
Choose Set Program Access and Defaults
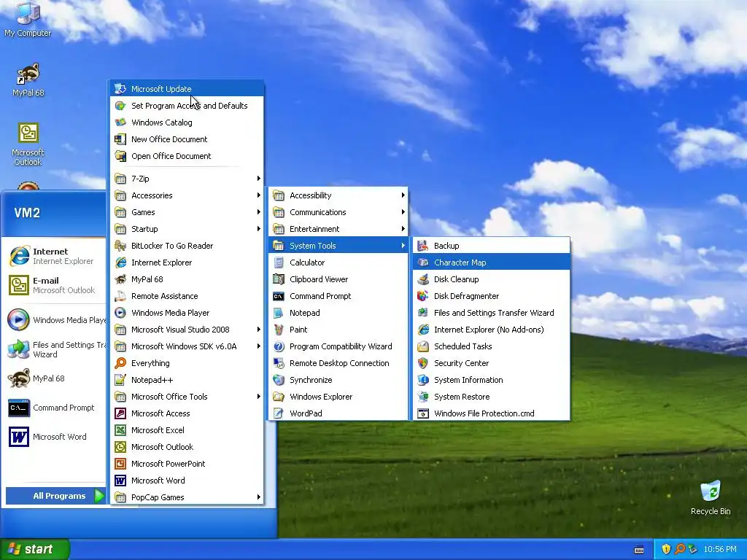point(187,106)
